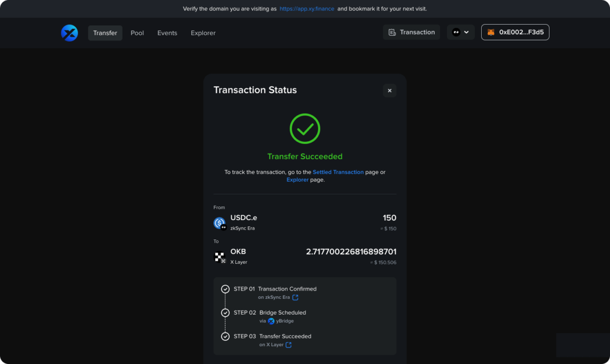This screenshot has width=610, height=364.
Task: Open the Events menu item
Action: (167, 33)
